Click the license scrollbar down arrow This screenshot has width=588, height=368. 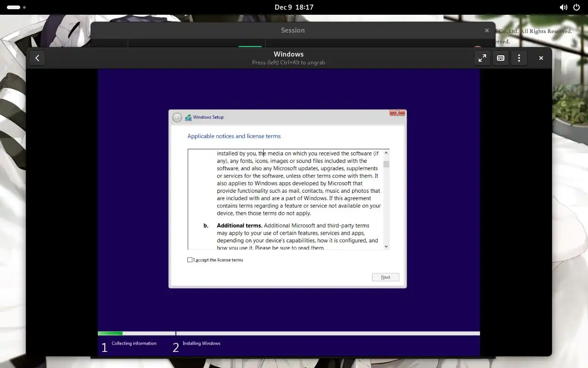point(386,247)
